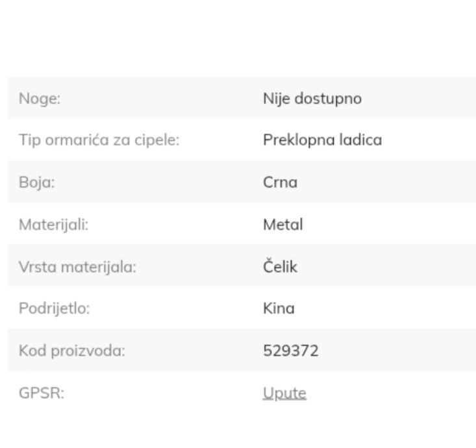The image size is (476, 448).
Task: Click the Podrijetlo label
Action: [54, 308]
